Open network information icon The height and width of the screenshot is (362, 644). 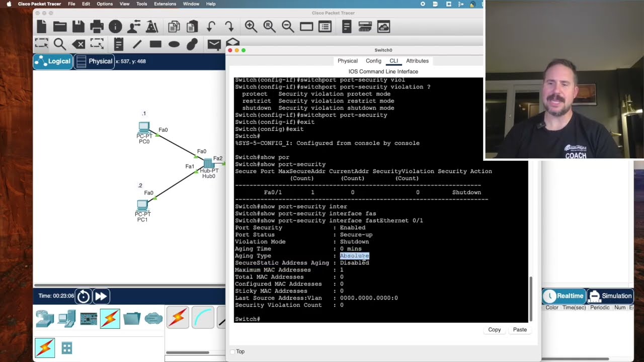(x=115, y=27)
